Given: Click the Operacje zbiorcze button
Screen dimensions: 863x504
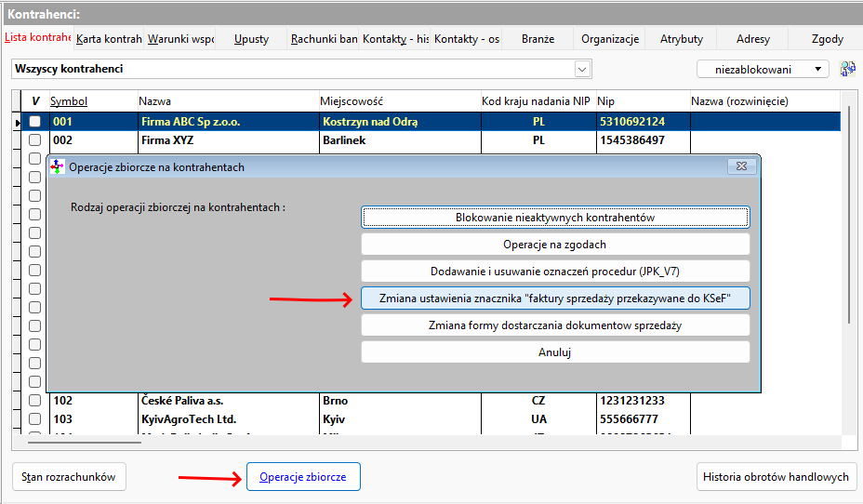Looking at the screenshot, I should tap(303, 477).
